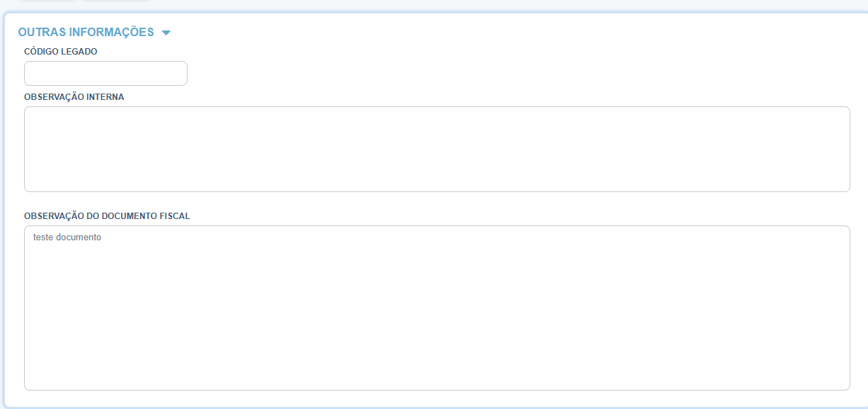
Task: Click the OBSERVAÇÃO DO DOCUMENTO FISCAL label
Action: click(107, 216)
